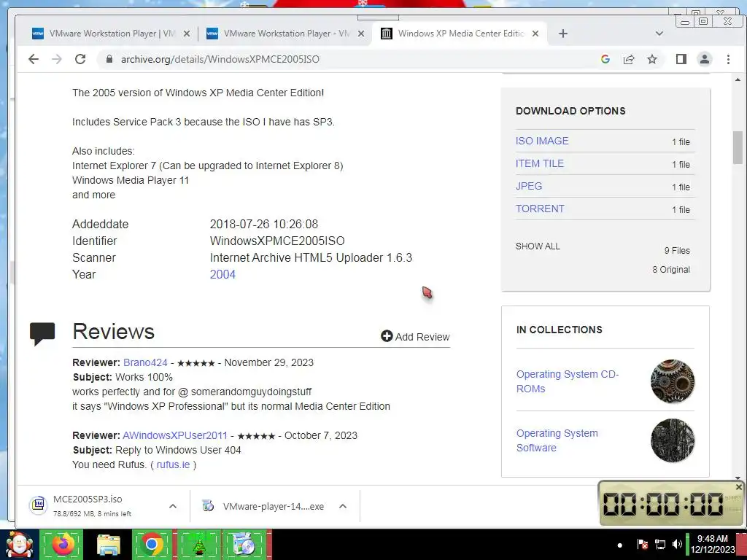Open Chrome's three-dot menu

[x=728, y=59]
